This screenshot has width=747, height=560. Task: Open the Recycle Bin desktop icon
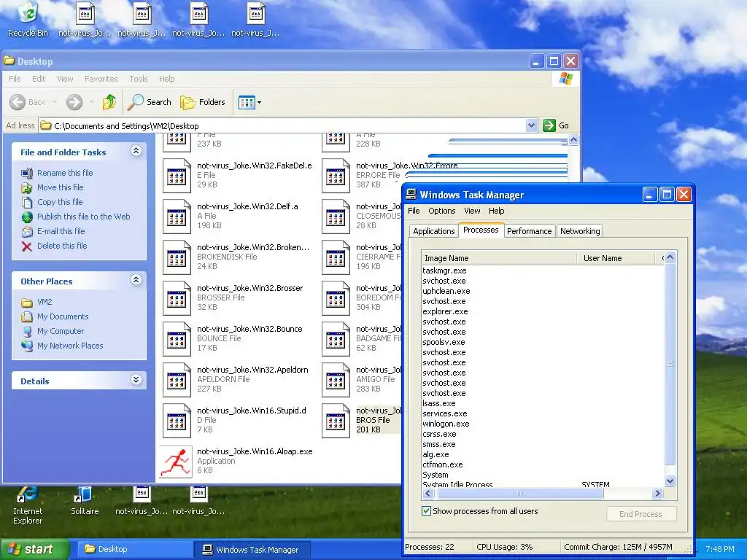coord(28,19)
